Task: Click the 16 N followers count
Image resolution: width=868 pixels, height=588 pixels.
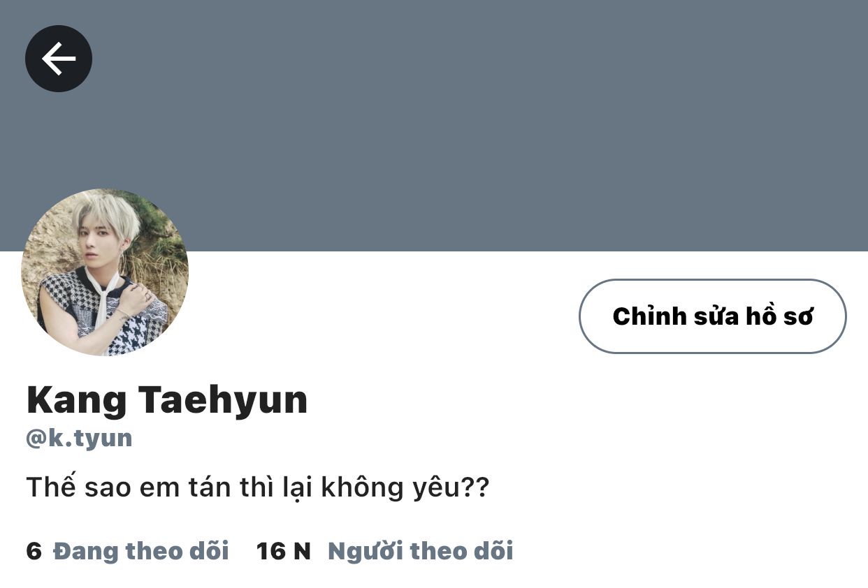Action: click(284, 552)
